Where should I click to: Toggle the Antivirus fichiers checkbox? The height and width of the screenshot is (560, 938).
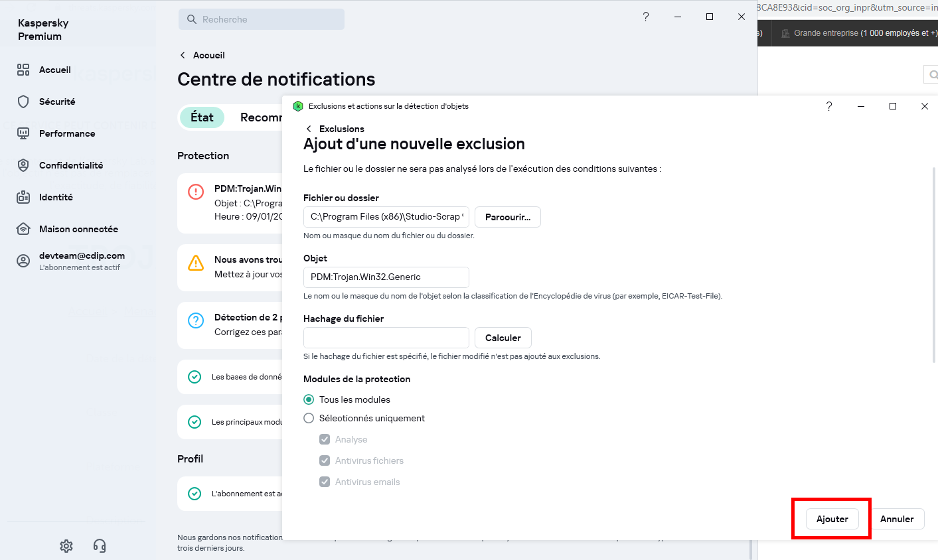[325, 460]
